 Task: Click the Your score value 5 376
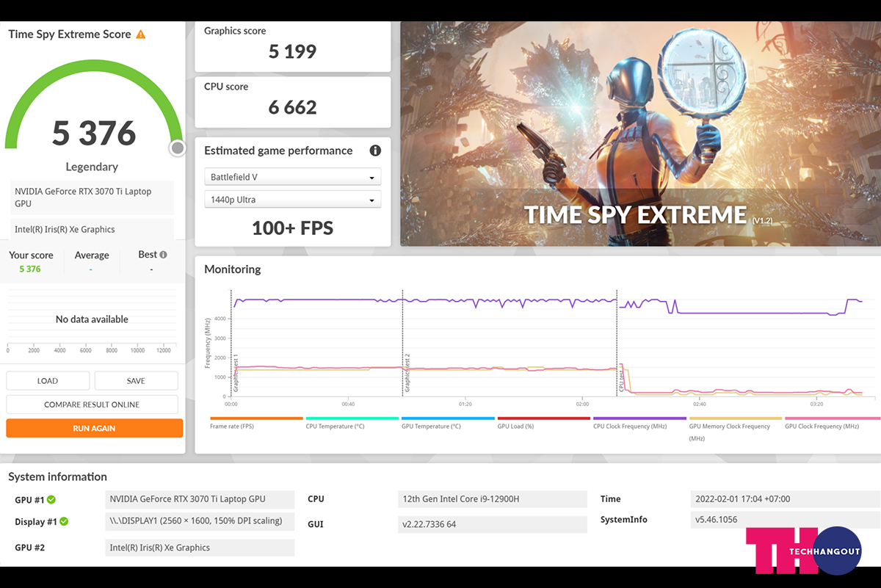[30, 269]
